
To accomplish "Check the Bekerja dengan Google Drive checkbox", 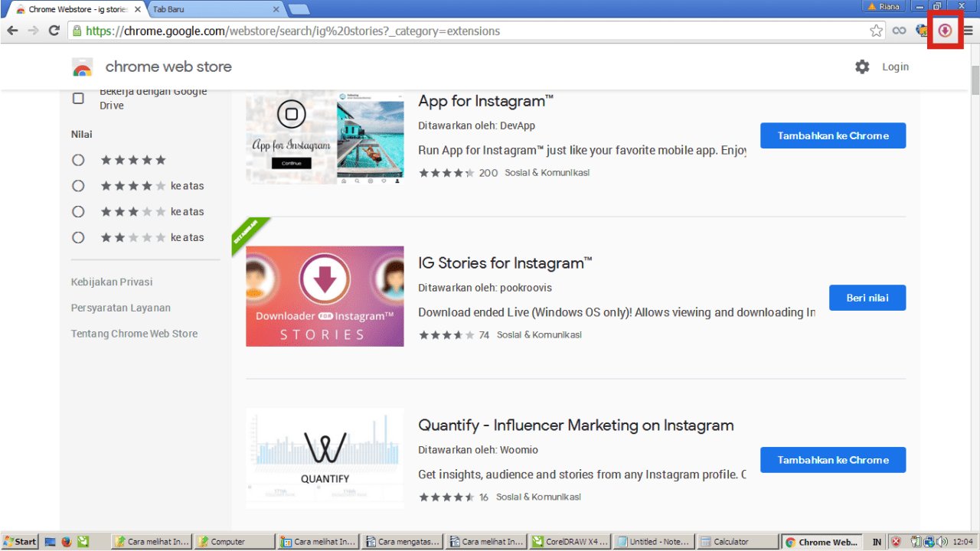I will click(x=78, y=98).
